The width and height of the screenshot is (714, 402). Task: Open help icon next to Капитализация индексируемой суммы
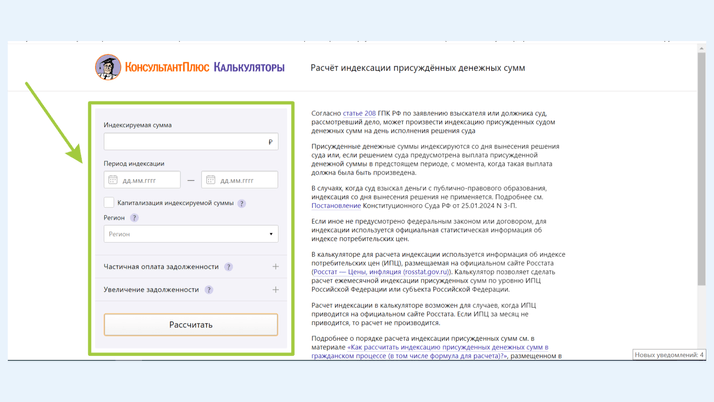pos(242,204)
